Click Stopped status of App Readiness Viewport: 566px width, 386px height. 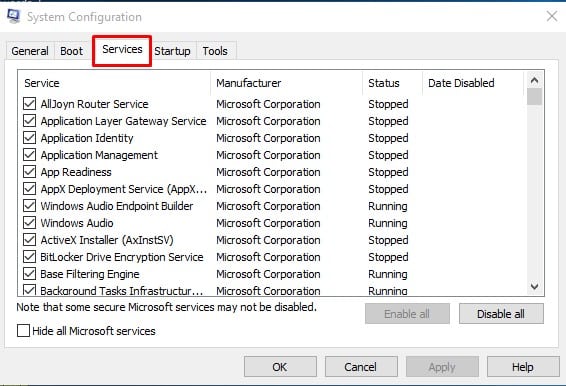coord(388,172)
